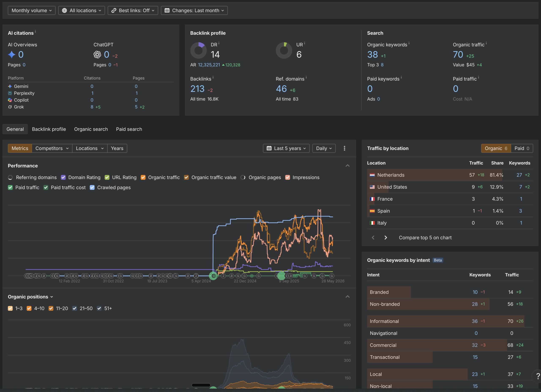Open the All locations dropdown
The width and height of the screenshot is (541, 392).
[x=82, y=11]
